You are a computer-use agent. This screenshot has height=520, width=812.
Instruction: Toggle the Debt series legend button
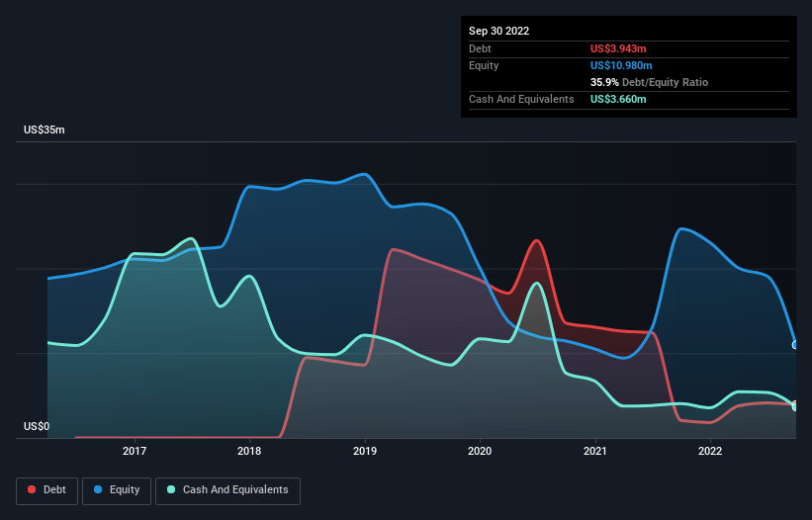(x=47, y=490)
